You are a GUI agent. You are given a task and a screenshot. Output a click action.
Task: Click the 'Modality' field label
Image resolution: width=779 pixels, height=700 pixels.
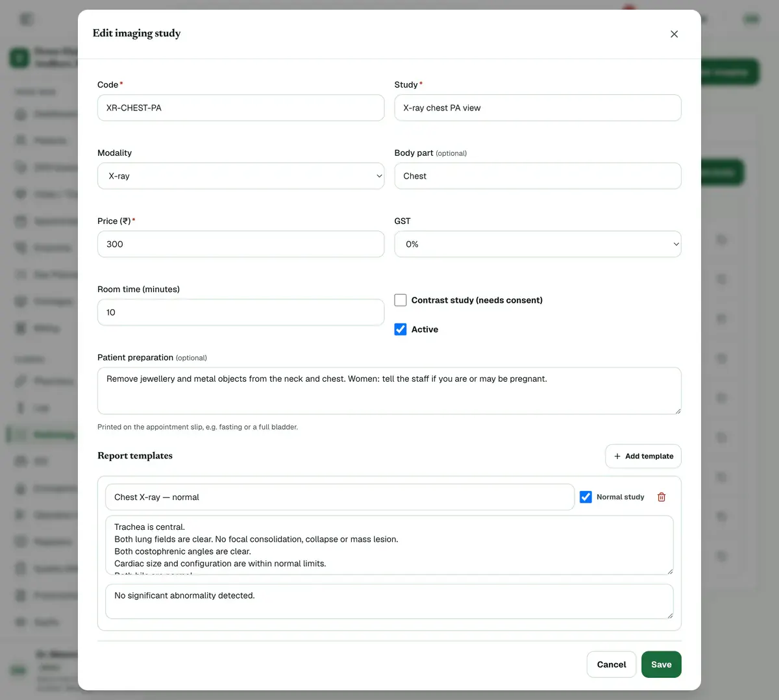pos(114,153)
